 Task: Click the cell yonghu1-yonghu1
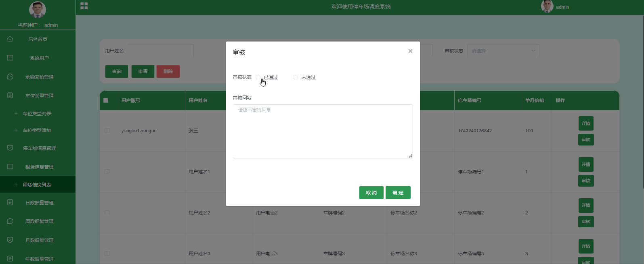[140, 131]
